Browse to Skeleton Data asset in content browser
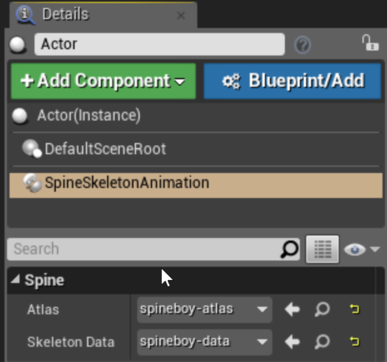The image size is (387, 362). pos(322,342)
